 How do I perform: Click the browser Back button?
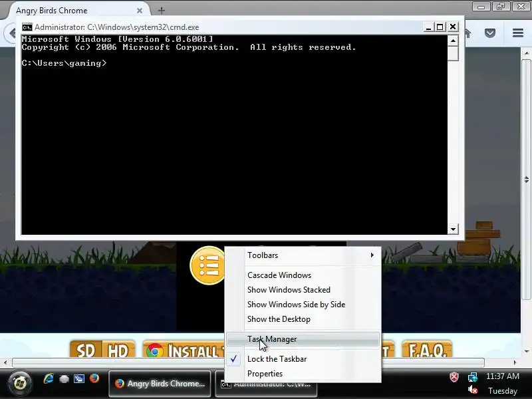(11, 33)
